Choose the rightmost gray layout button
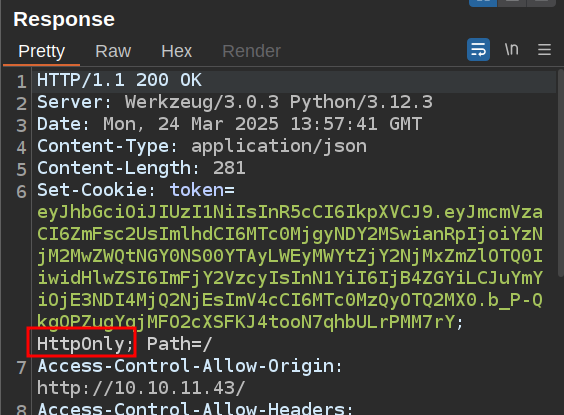 click(541, 3)
